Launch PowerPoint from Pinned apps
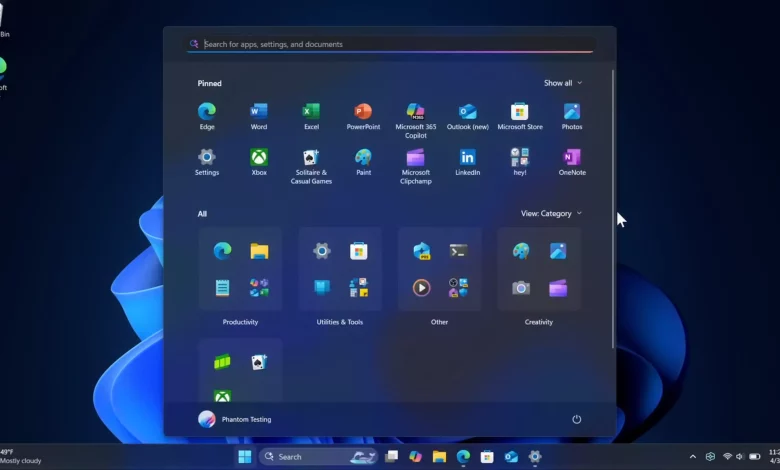The height and width of the screenshot is (470, 780). pos(363,116)
